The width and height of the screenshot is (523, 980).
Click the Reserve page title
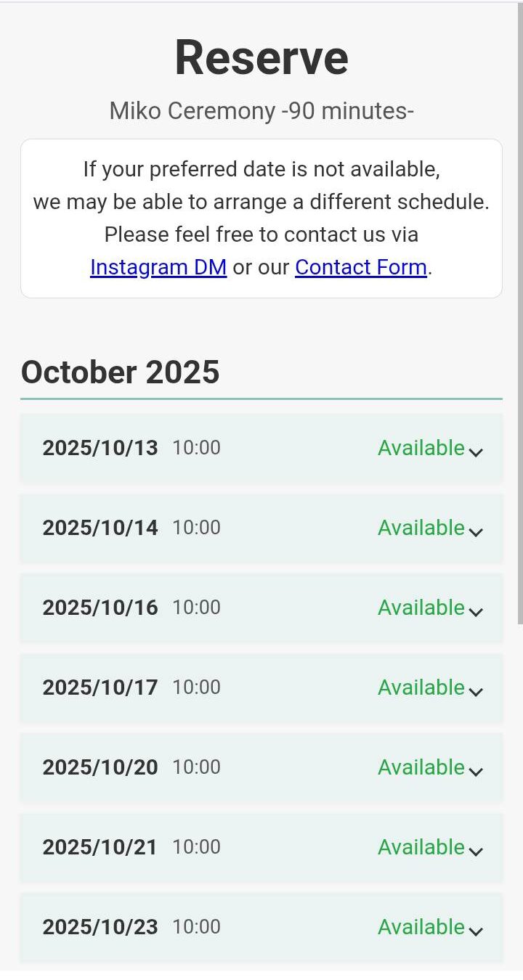[261, 57]
